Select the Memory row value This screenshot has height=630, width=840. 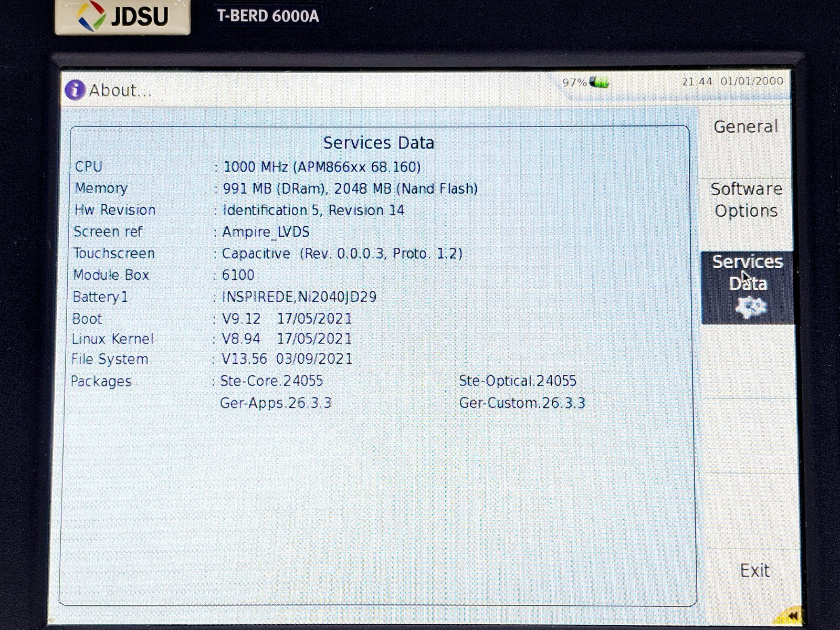pyautogui.click(x=350, y=189)
